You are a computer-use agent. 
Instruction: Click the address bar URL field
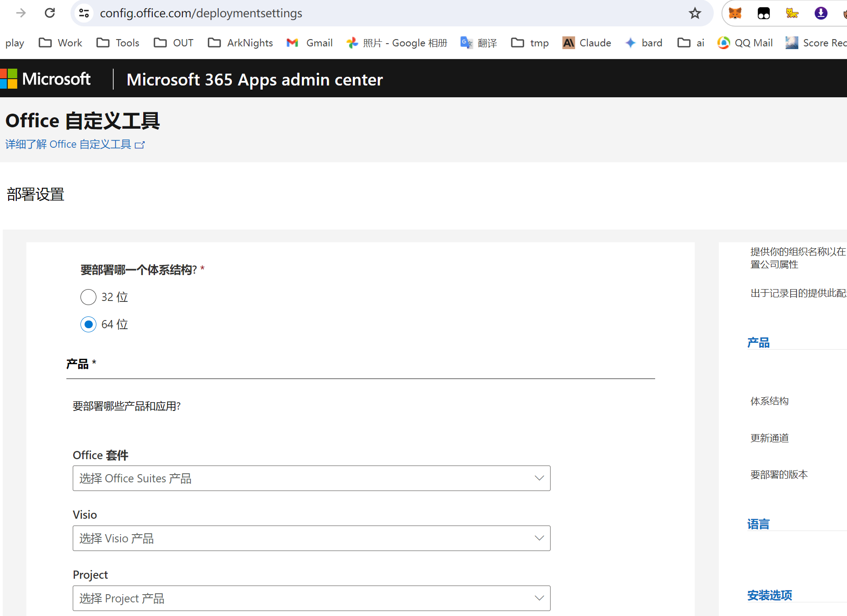tap(391, 13)
